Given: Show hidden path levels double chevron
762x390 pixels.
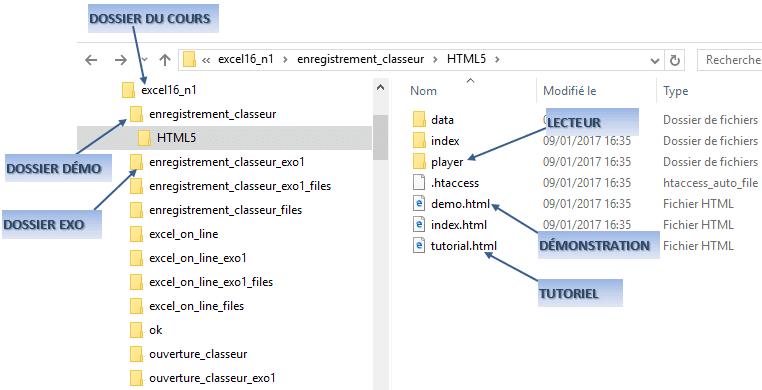Looking at the screenshot, I should tap(206, 60).
